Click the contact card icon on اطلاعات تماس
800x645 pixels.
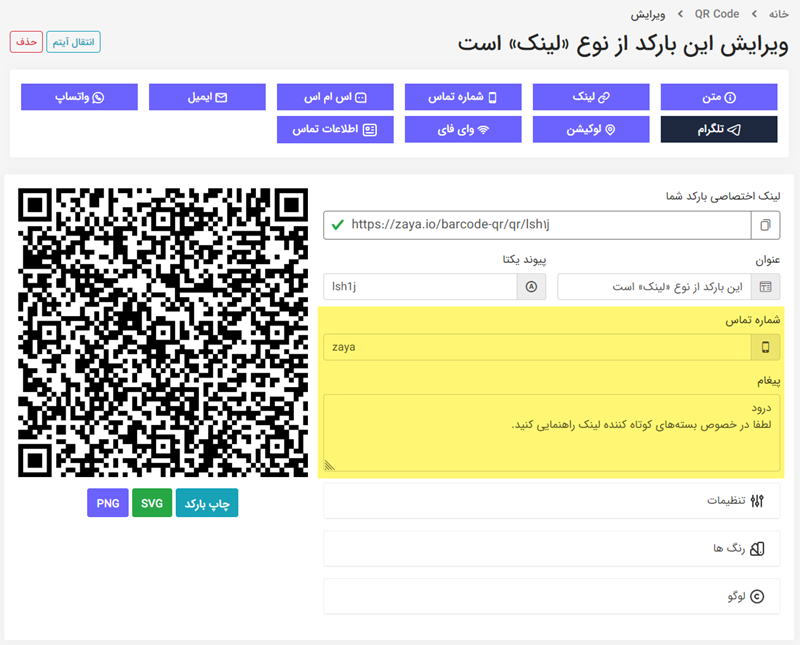(x=369, y=130)
